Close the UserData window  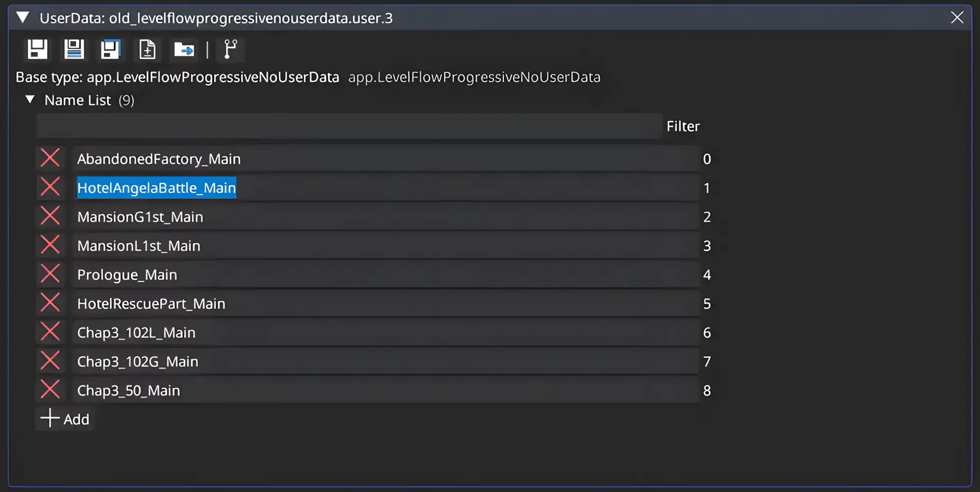pyautogui.click(x=957, y=18)
